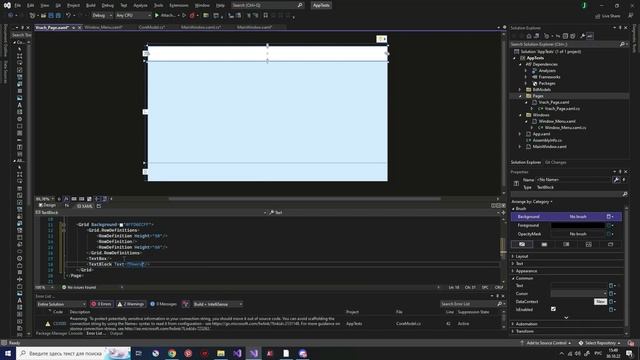Click the top-bar search magnifier icon
The image size is (640, 360).
coord(300,5)
